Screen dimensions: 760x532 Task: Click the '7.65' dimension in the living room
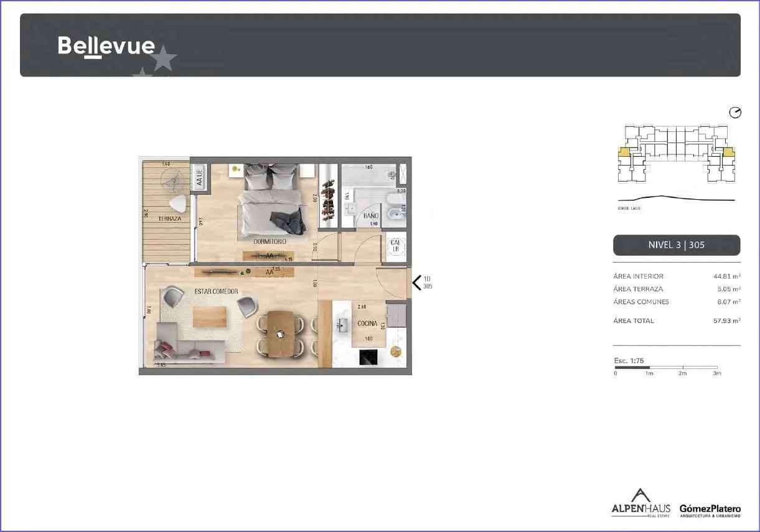click(276, 270)
